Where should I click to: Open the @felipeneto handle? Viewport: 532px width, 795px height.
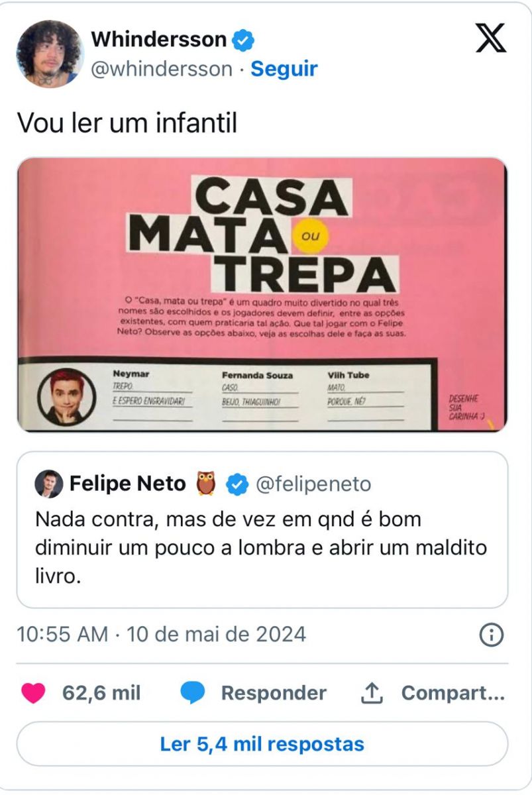click(x=313, y=485)
